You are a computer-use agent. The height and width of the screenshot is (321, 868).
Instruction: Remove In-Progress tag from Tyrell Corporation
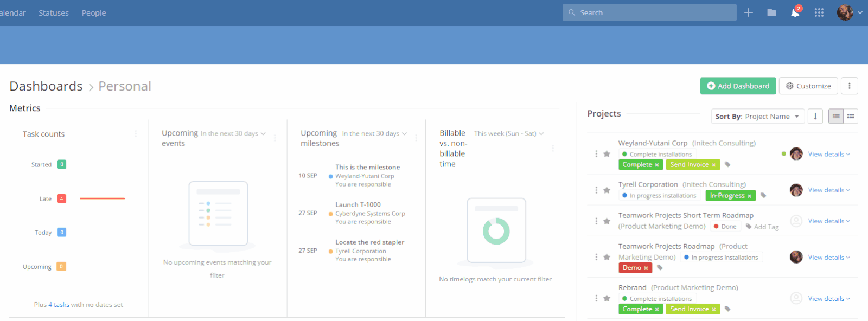pos(750,196)
